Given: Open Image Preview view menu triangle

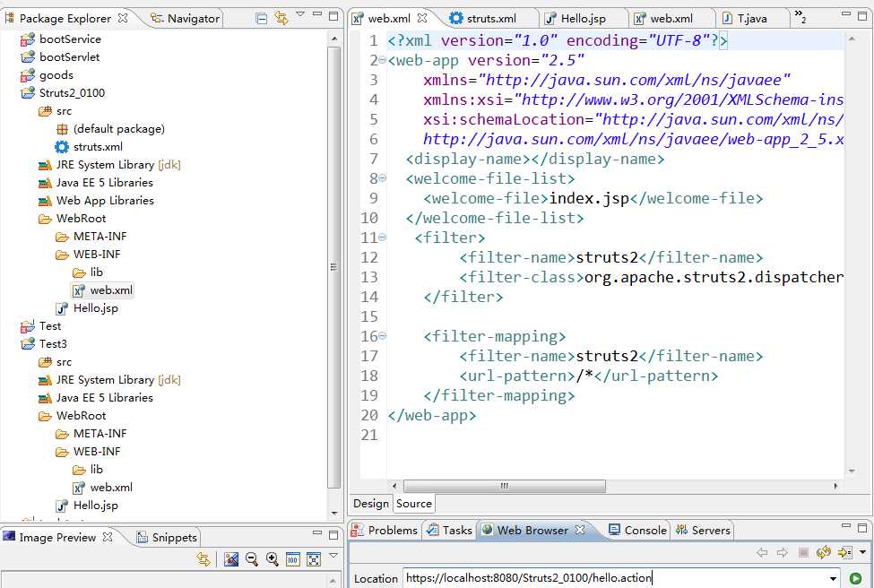Looking at the screenshot, I should coord(333,555).
